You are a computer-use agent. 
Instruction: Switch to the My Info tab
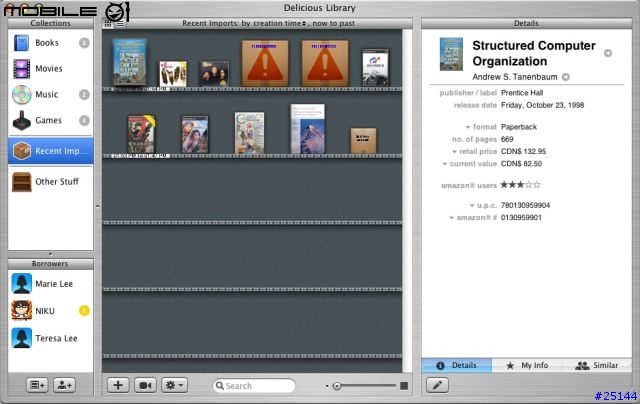pos(527,365)
